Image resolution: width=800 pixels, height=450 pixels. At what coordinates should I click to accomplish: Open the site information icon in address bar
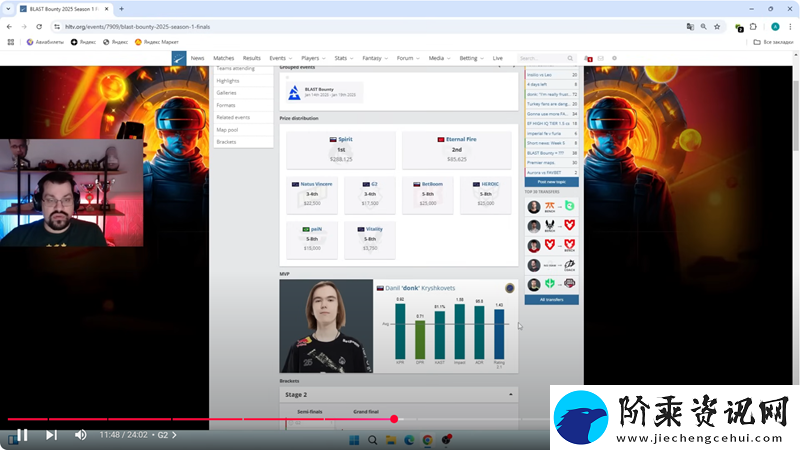[57, 27]
